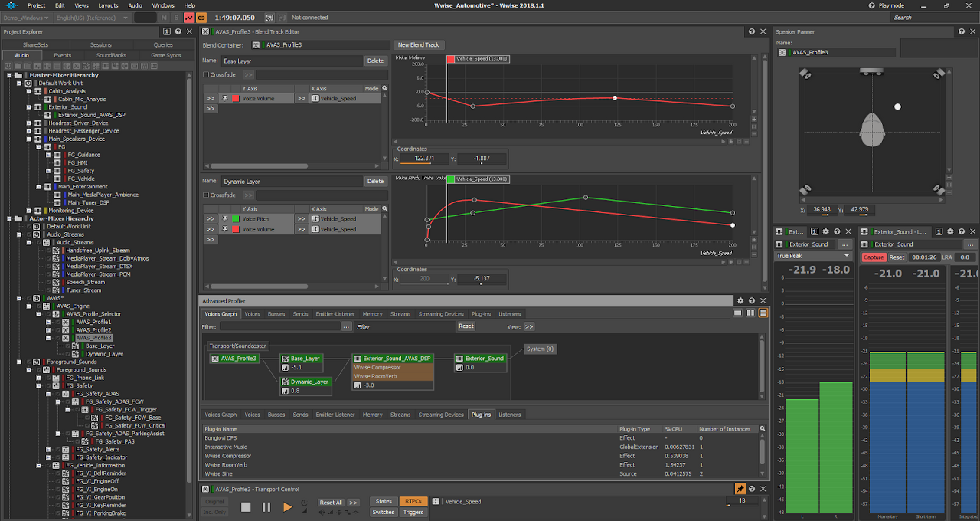The image size is (980, 521).
Task: Open Project Explorer help icon
Action: coord(178,31)
